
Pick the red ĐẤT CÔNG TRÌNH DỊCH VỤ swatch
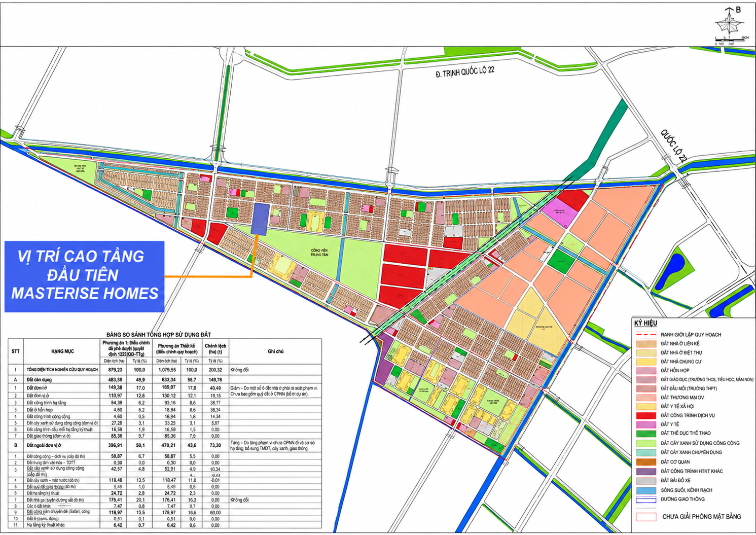coord(646,415)
